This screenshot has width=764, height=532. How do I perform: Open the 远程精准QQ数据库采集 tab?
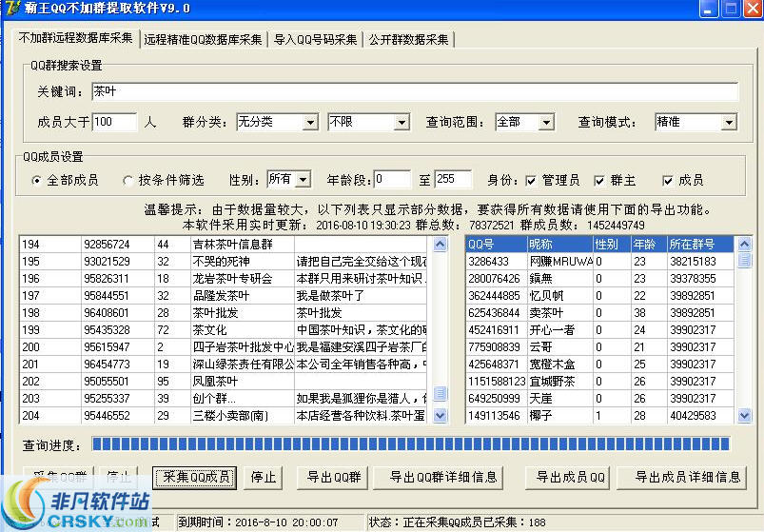[203, 39]
